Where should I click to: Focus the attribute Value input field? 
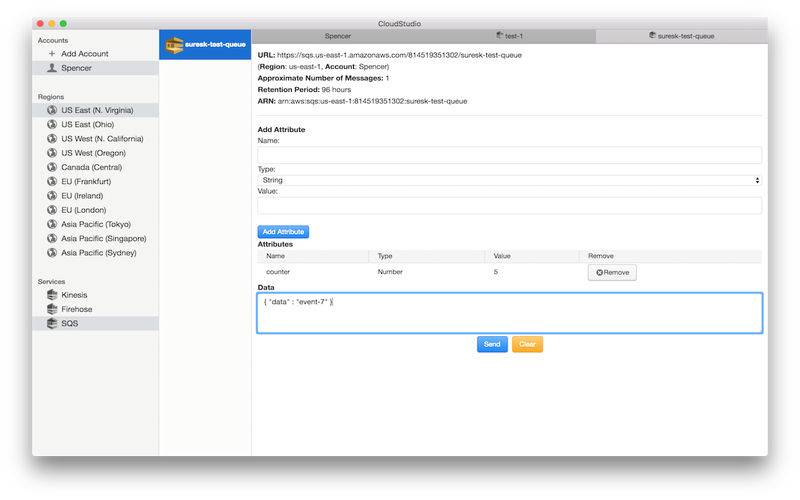[509, 206]
